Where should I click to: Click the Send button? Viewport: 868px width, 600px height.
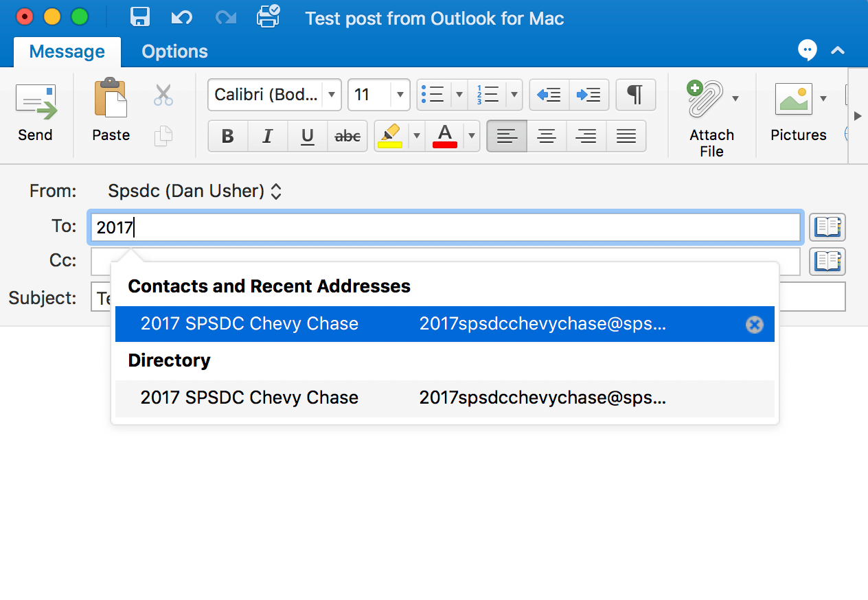(36, 113)
